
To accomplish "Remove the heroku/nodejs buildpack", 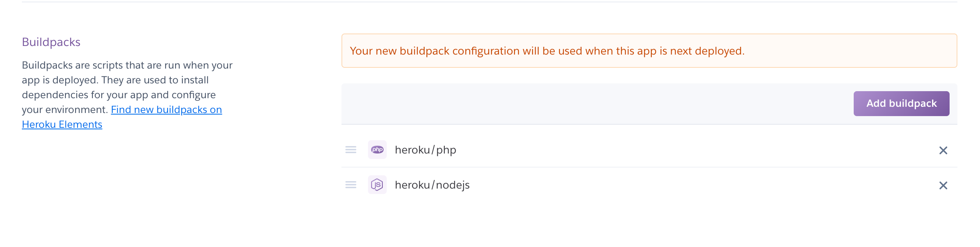I will (x=943, y=185).
